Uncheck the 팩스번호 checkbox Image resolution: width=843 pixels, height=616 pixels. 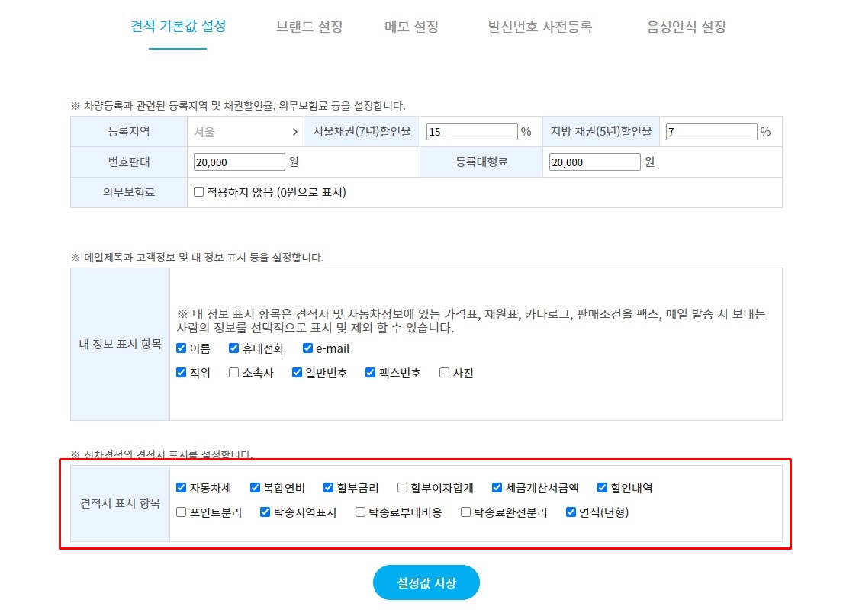[x=371, y=373]
